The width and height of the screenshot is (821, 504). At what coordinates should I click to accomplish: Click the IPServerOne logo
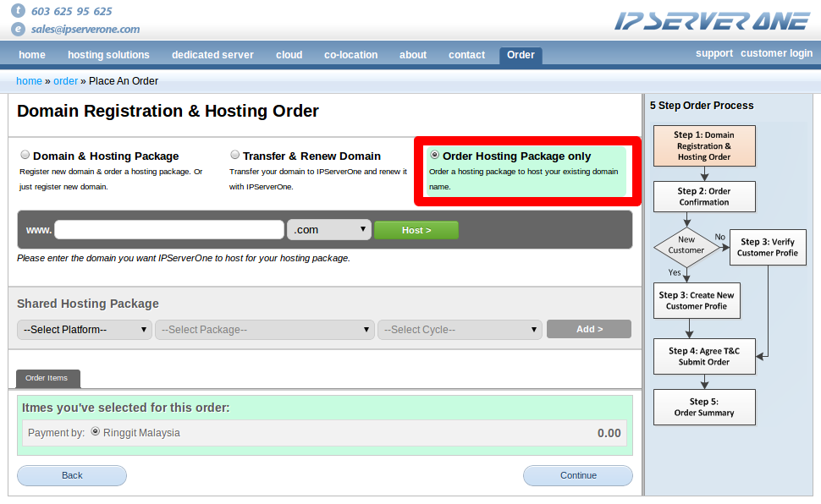713,21
